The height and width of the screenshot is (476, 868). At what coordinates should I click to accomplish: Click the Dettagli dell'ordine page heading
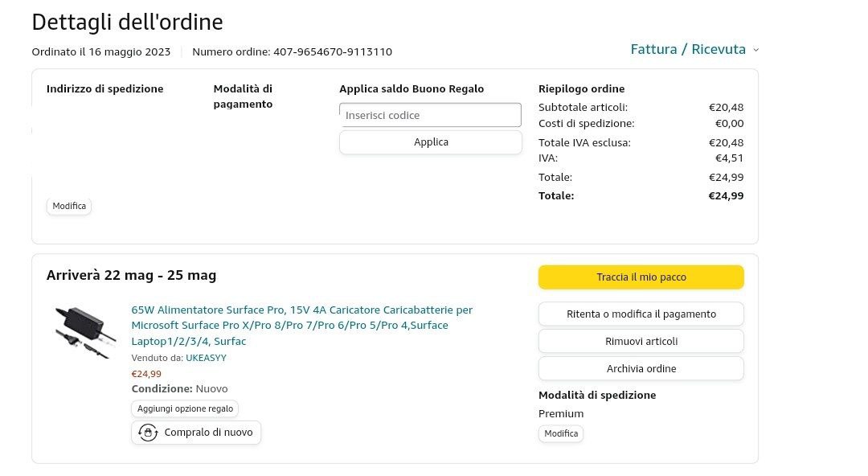click(127, 23)
